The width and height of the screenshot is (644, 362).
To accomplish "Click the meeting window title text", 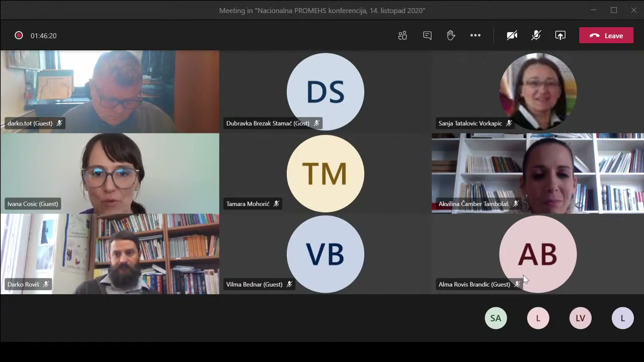I will point(322,11).
